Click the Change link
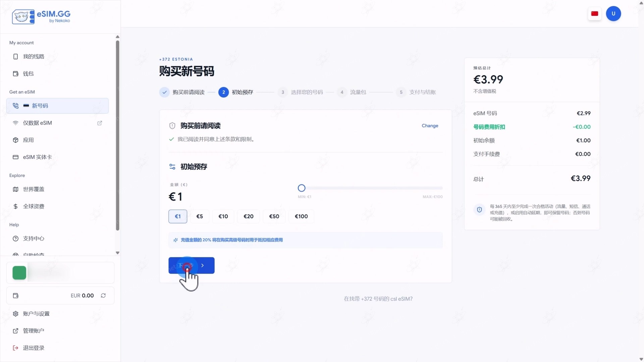The image size is (644, 362). click(430, 125)
